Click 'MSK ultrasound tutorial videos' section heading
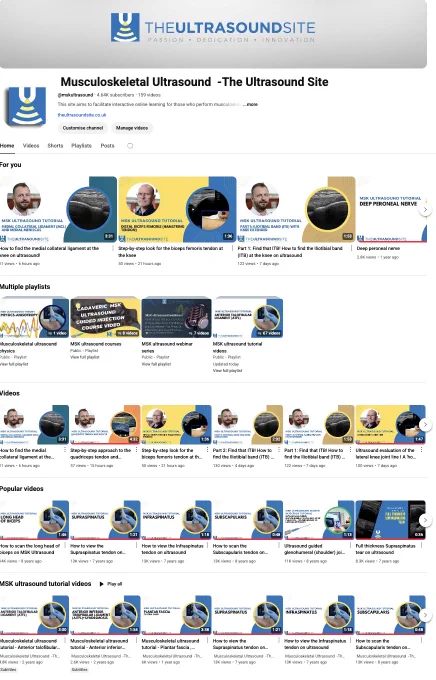Screen dimensions: 436x680 pos(46,584)
